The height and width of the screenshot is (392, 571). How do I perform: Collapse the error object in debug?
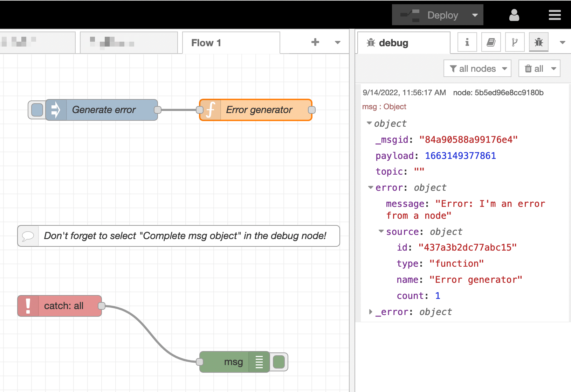[371, 188]
